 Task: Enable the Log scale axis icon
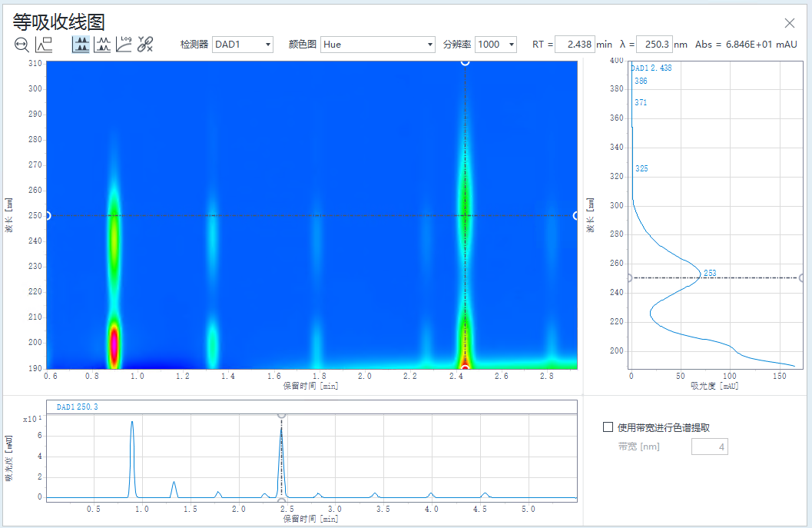pyautogui.click(x=124, y=45)
